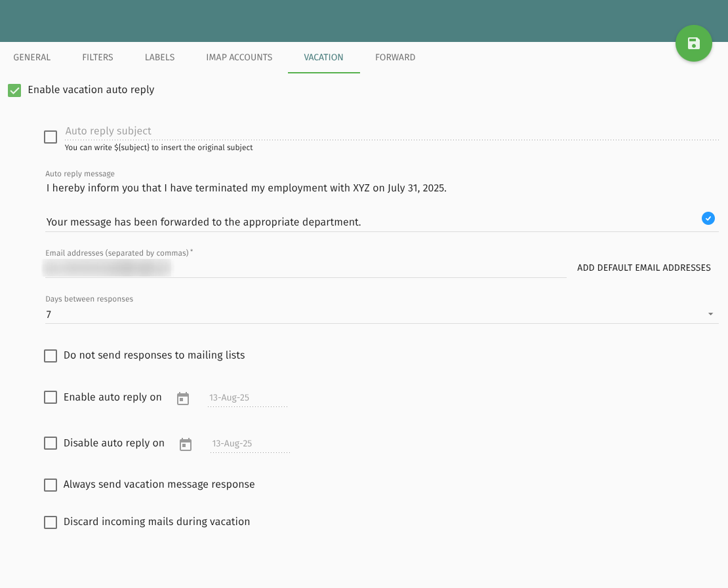The height and width of the screenshot is (588, 728).
Task: Click the Enable auto reply date field
Action: pos(247,398)
